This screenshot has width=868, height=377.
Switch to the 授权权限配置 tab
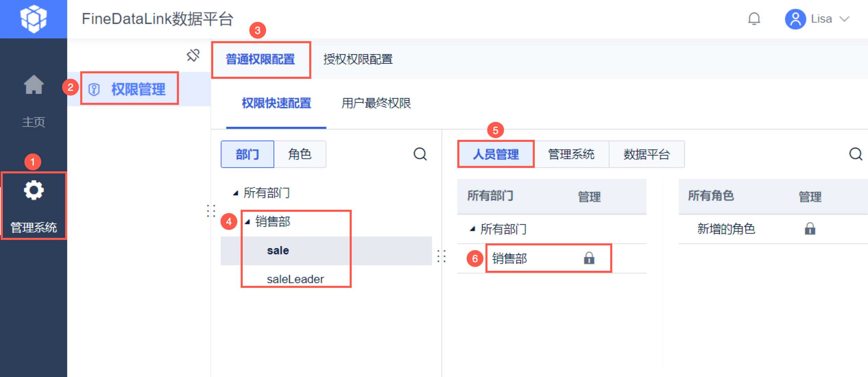tap(358, 59)
